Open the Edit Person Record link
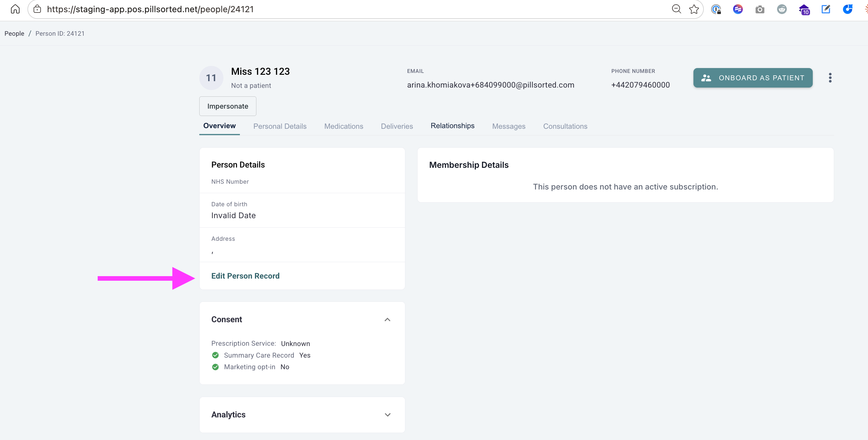The image size is (868, 440). 245,276
